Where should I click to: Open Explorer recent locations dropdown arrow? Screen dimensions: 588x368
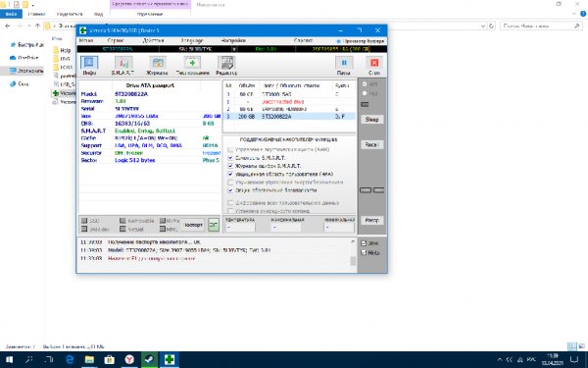click(28, 26)
